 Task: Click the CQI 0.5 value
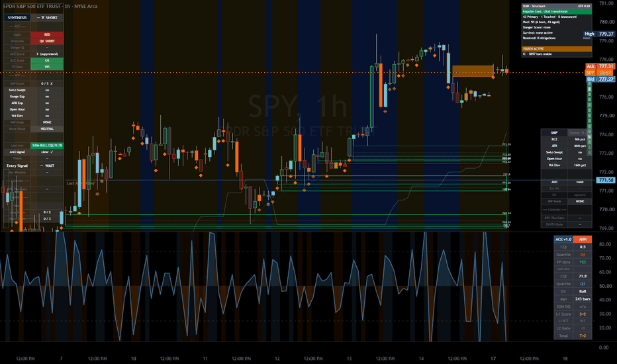[x=583, y=247]
